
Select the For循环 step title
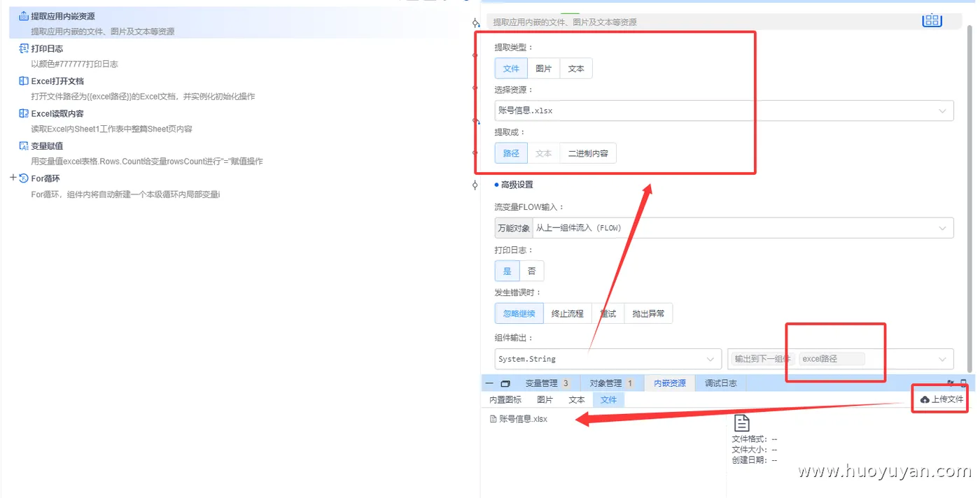pos(45,178)
